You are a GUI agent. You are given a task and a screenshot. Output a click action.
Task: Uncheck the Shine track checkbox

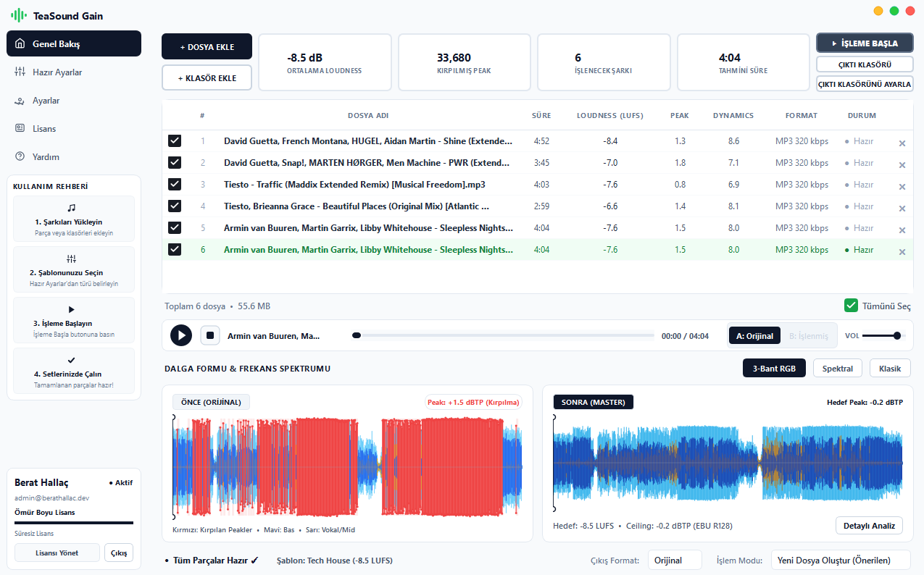pos(175,140)
